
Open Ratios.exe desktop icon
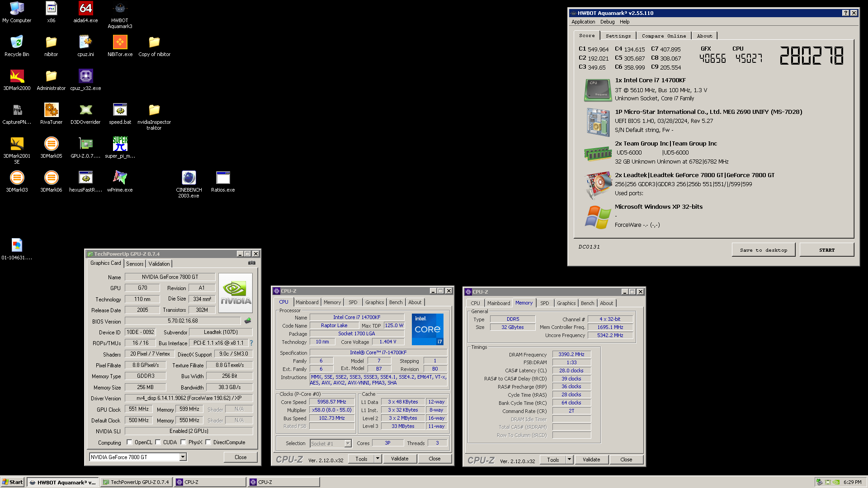(x=223, y=182)
